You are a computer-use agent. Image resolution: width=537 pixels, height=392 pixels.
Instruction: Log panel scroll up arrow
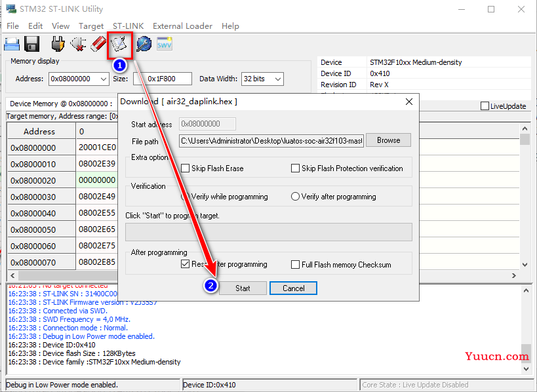(526, 290)
